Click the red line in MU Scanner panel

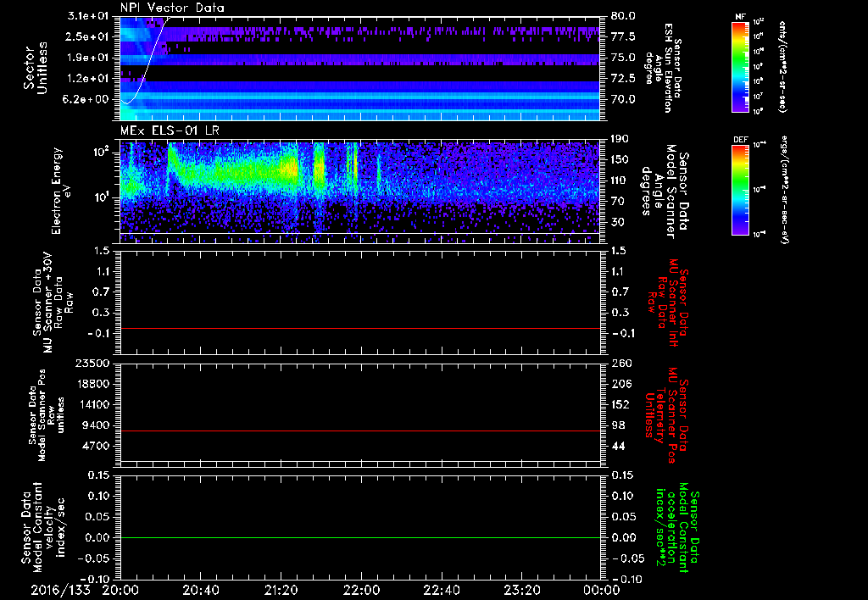(x=359, y=328)
